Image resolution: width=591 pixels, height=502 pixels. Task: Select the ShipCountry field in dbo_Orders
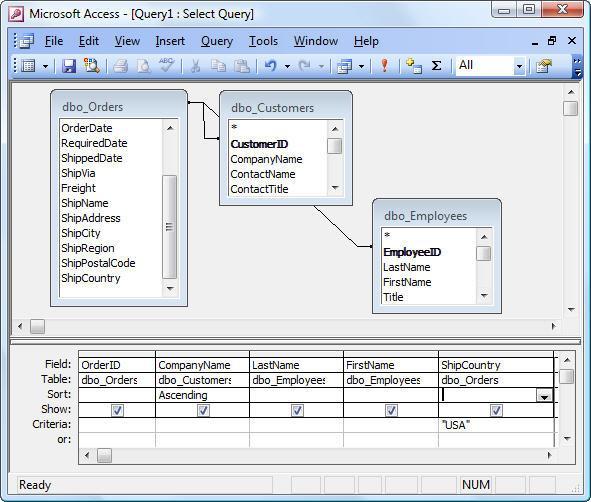pos(91,278)
